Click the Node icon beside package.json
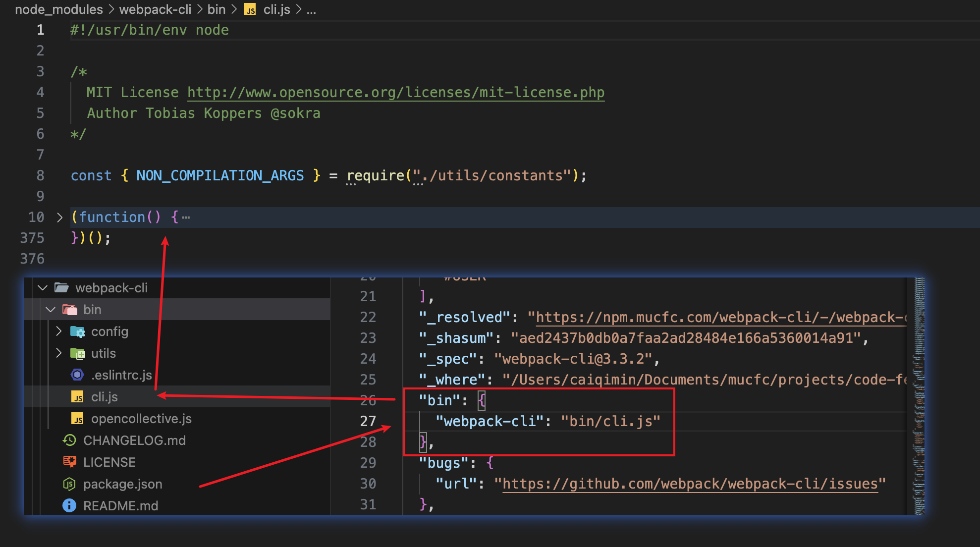This screenshot has width=980, height=547. 69,484
